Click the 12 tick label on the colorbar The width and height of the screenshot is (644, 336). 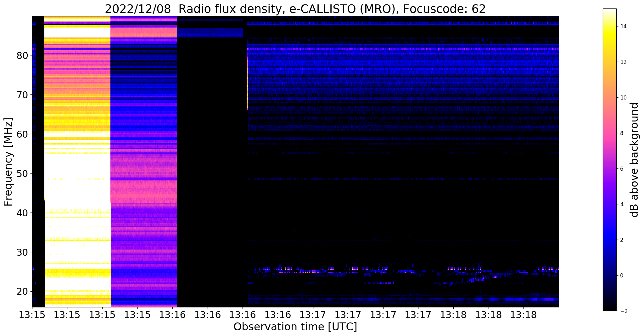click(x=623, y=62)
